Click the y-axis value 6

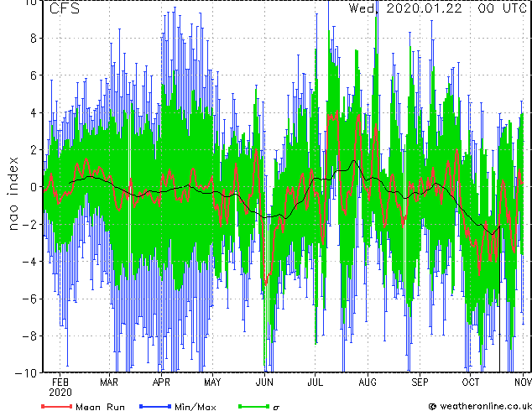tap(34, 75)
